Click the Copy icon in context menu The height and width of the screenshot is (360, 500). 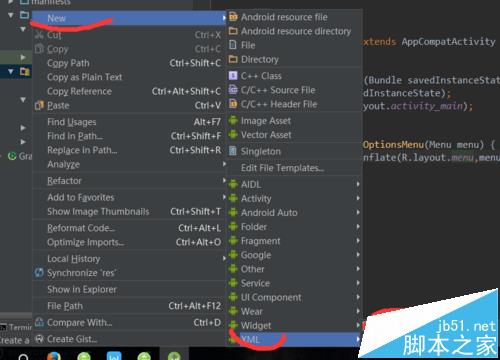click(x=39, y=49)
